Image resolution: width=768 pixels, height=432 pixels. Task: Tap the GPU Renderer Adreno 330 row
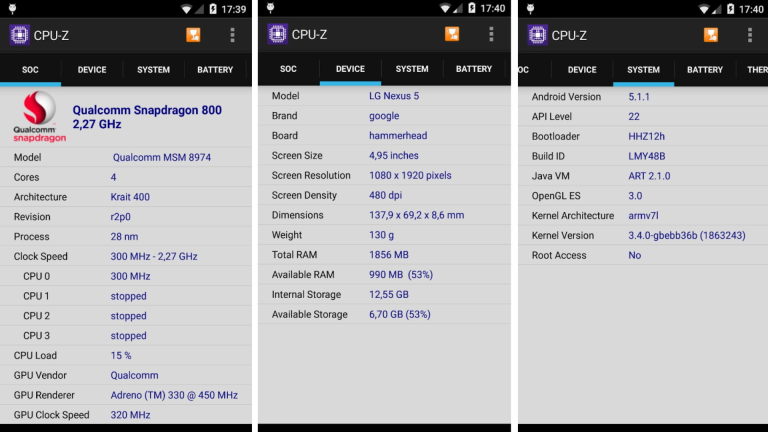click(x=126, y=395)
